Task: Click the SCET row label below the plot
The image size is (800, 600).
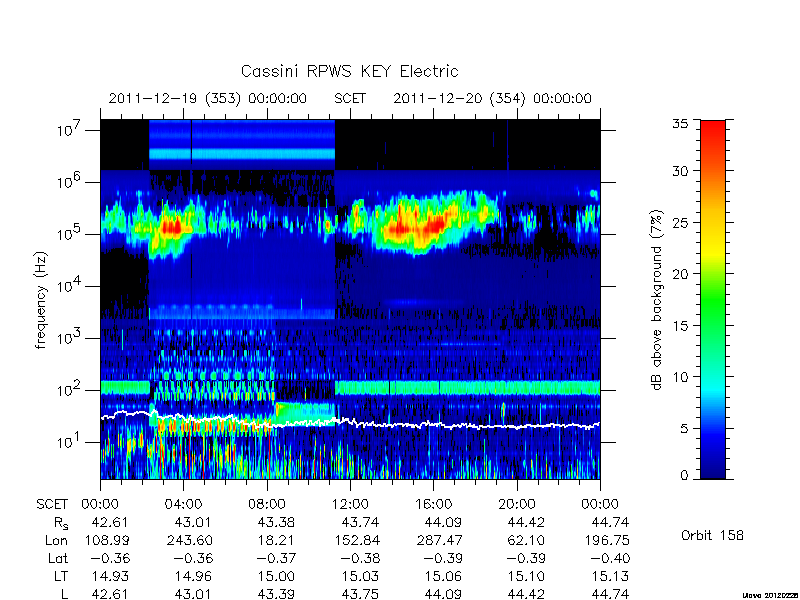Action: (x=52, y=505)
